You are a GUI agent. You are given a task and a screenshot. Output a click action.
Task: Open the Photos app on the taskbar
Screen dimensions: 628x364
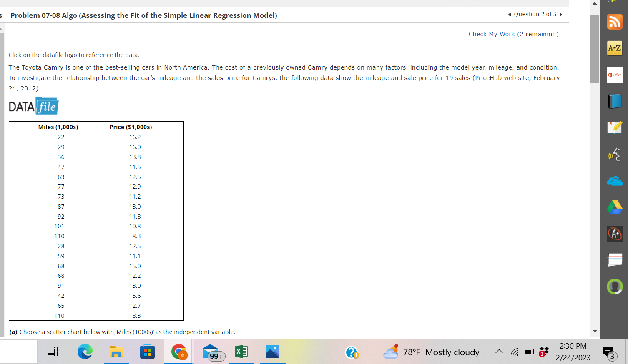coord(273,352)
